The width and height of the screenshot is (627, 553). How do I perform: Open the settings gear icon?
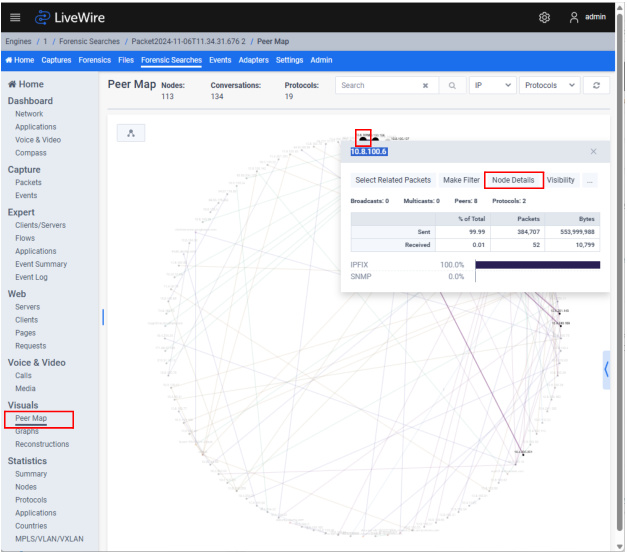544,17
